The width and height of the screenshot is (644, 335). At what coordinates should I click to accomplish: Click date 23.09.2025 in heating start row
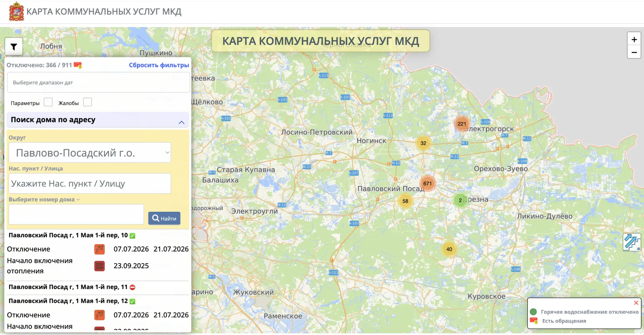click(x=131, y=266)
